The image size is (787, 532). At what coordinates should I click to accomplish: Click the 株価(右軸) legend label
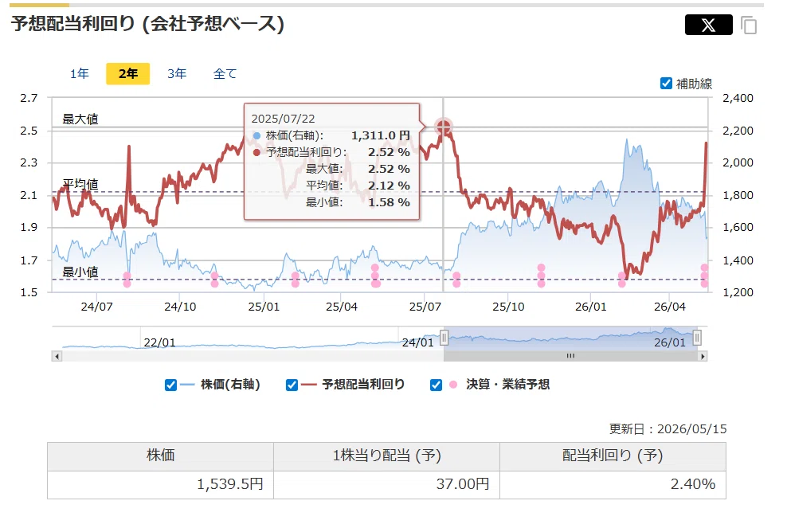230,385
